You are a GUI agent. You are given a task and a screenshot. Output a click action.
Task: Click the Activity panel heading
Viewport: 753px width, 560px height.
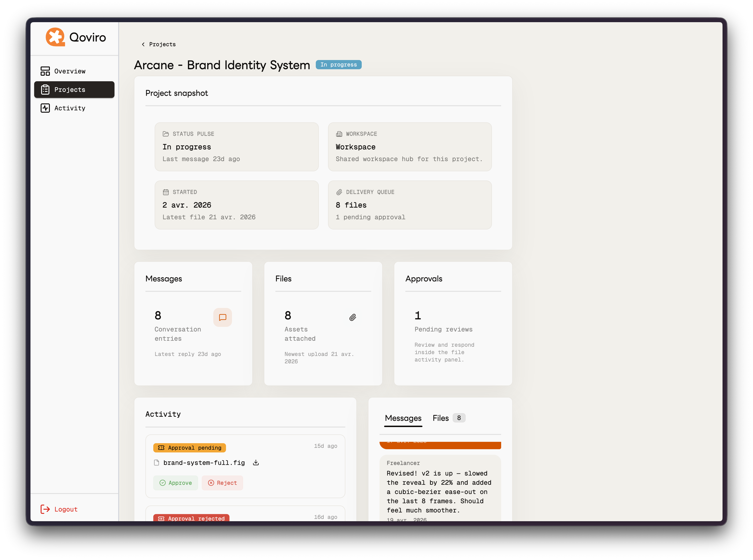pos(163,414)
